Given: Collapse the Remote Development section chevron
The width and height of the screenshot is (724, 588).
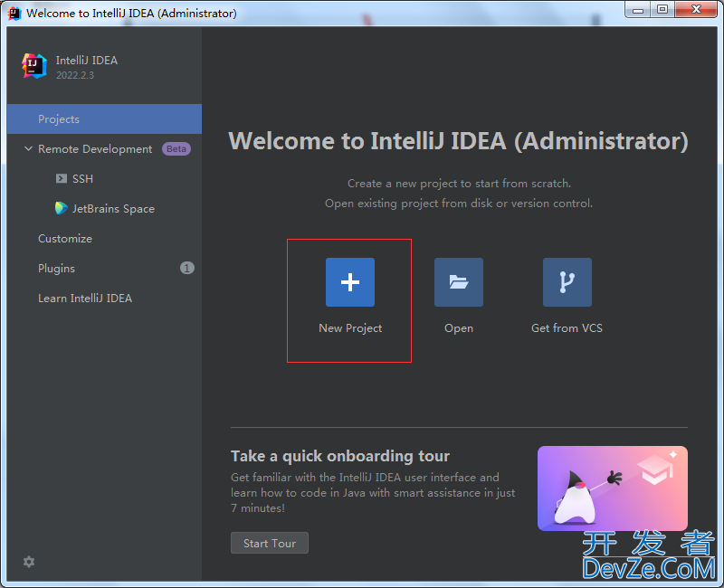Looking at the screenshot, I should pos(28,149).
